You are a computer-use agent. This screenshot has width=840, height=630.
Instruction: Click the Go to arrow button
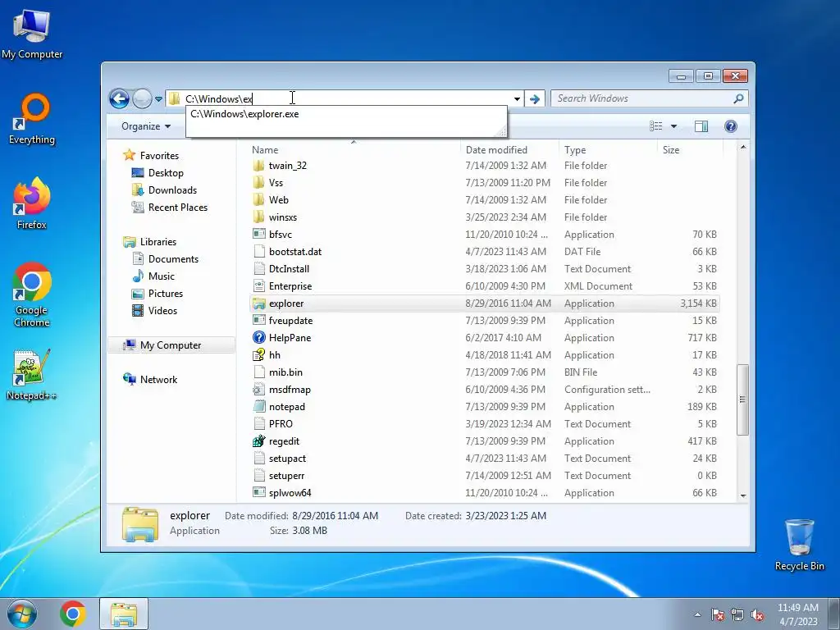click(535, 98)
